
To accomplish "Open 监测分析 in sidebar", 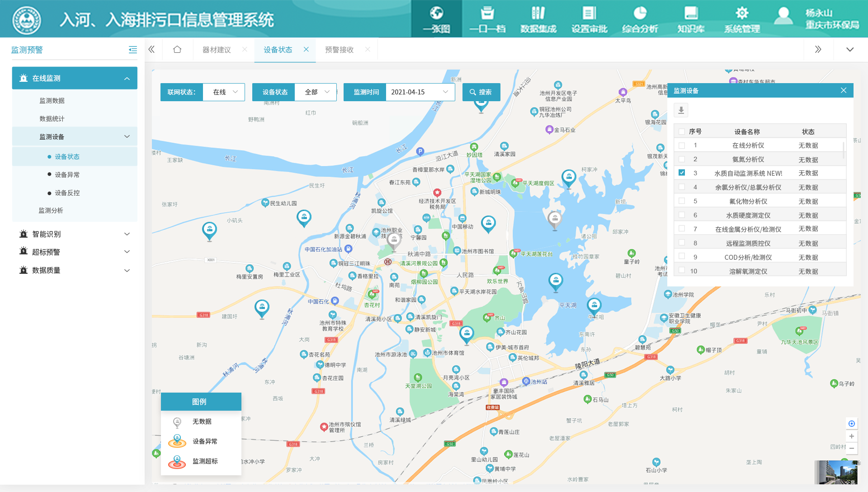I will tap(51, 211).
